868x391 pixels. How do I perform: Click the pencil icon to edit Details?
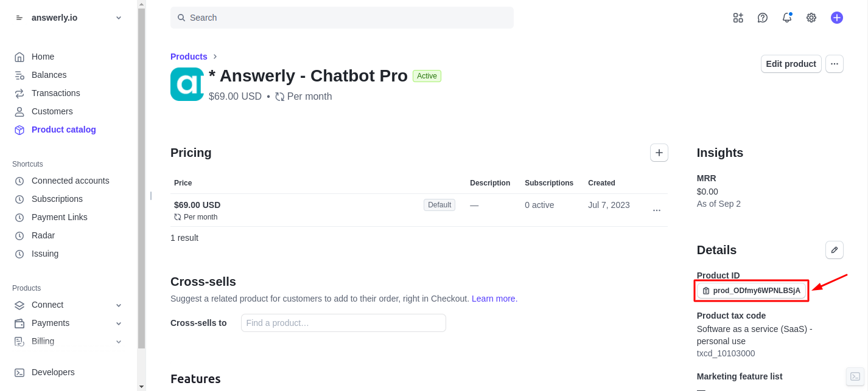coord(835,250)
